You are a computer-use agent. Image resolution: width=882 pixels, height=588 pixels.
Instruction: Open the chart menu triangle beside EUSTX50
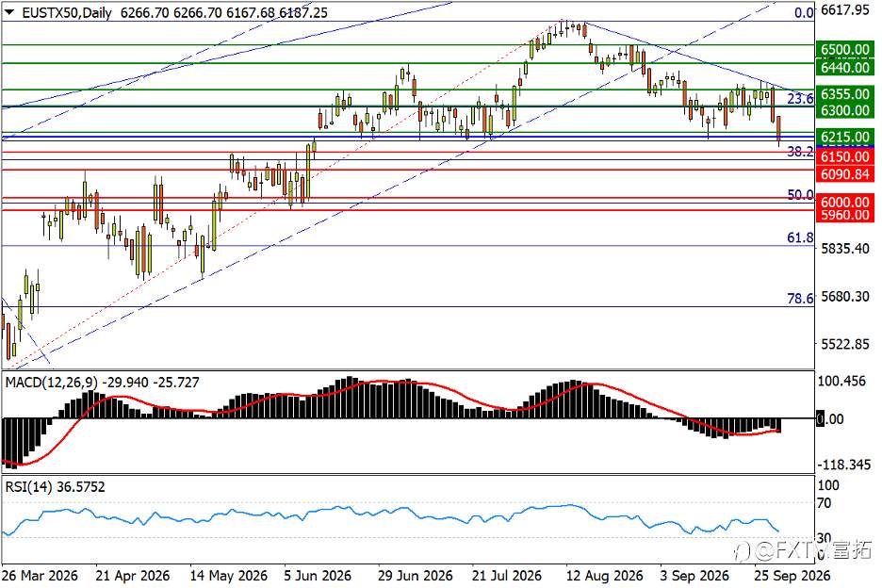9,12
